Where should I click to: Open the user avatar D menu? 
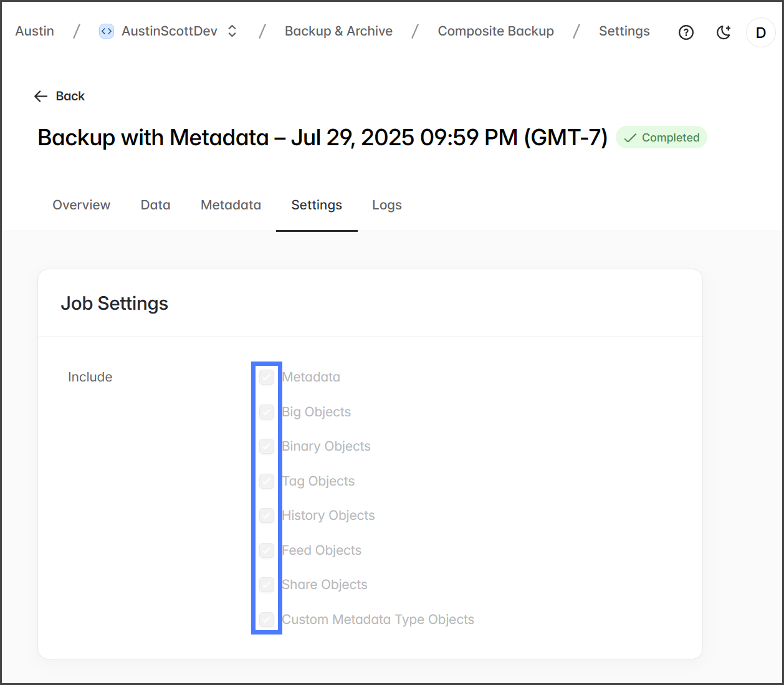pos(760,32)
